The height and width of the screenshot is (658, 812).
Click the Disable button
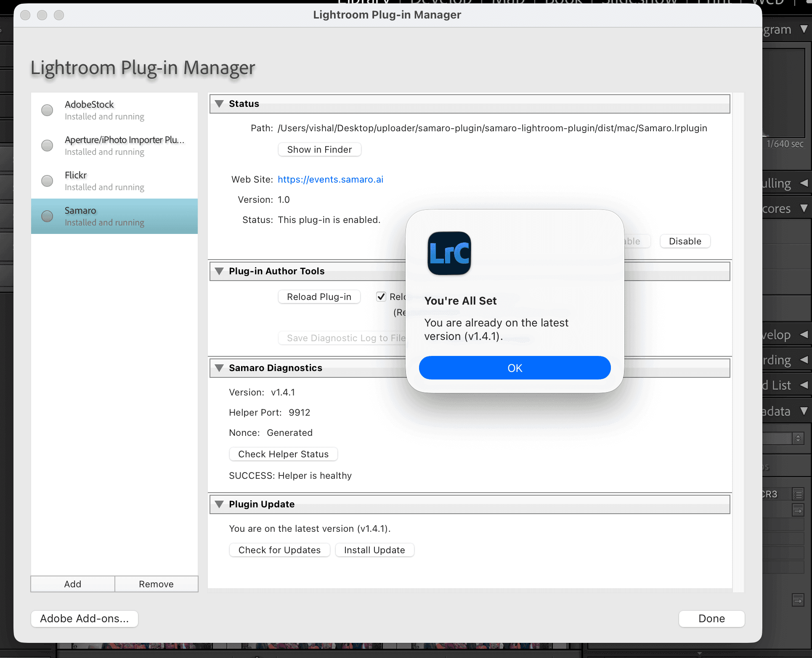point(685,241)
